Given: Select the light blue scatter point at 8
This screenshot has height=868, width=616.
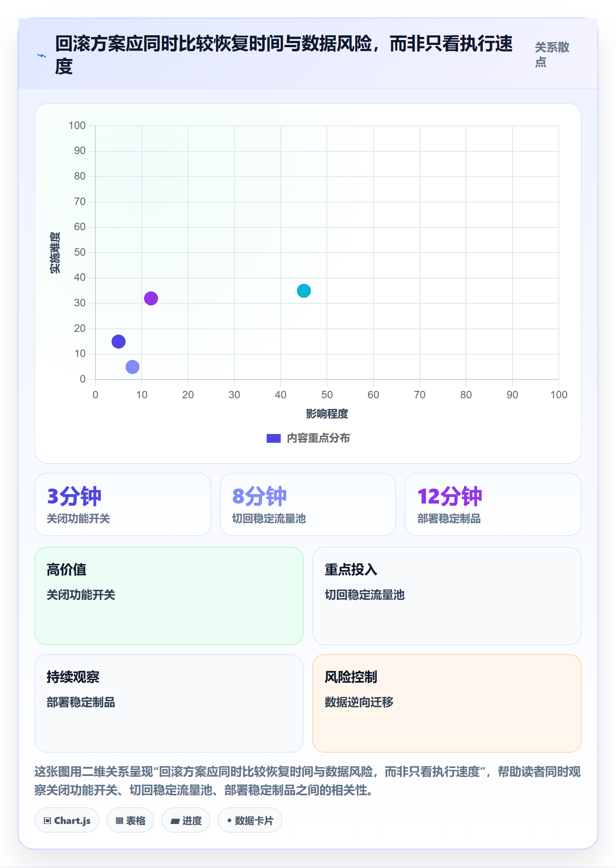Looking at the screenshot, I should [x=132, y=367].
